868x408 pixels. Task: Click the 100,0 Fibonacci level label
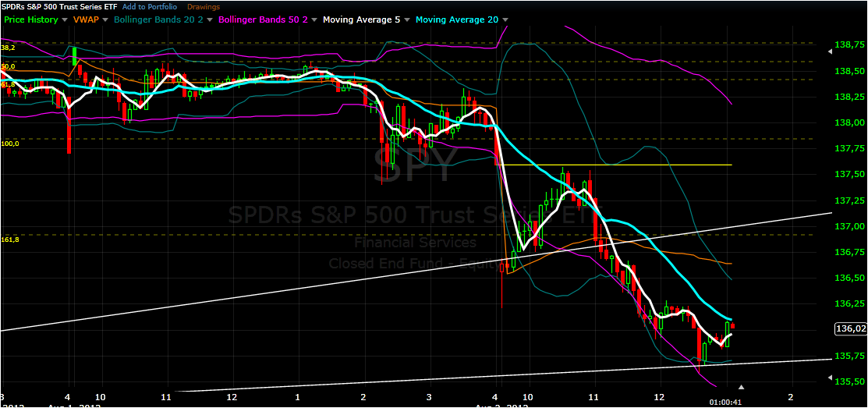[10, 144]
